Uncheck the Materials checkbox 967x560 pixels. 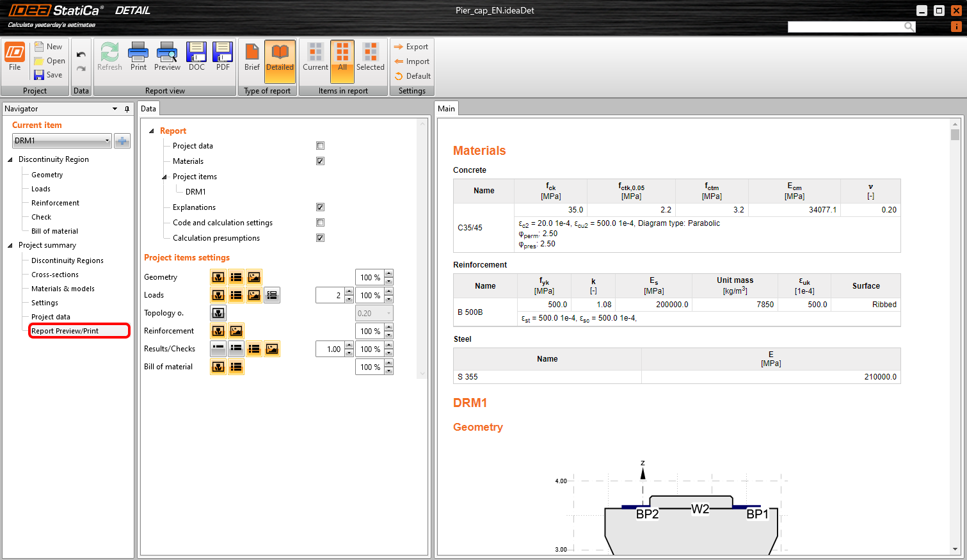pyautogui.click(x=321, y=161)
